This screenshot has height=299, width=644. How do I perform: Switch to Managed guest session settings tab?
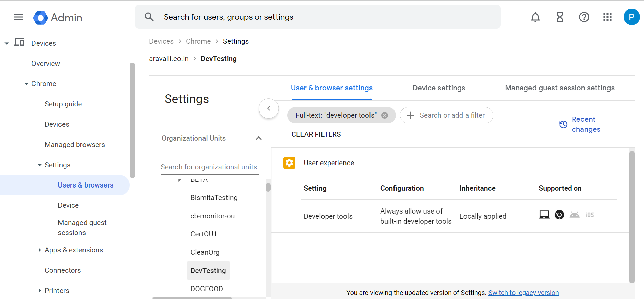[560, 88]
